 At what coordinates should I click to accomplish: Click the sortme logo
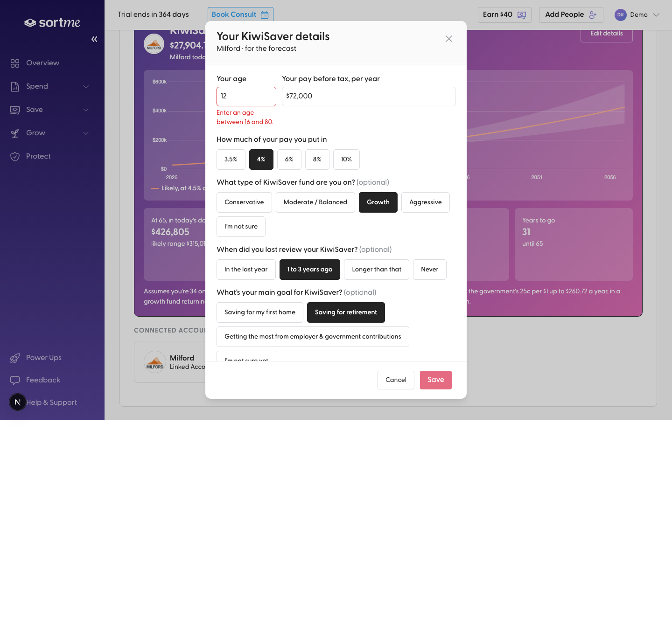tap(52, 22)
